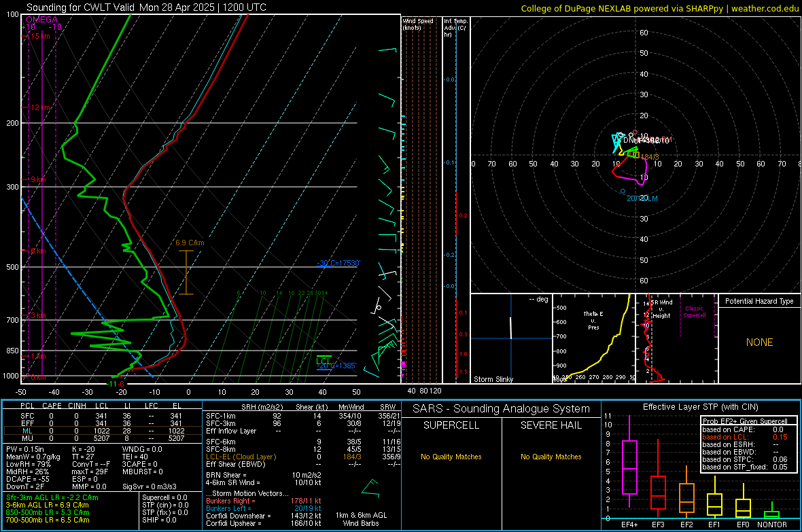This screenshot has height=532, width=802.
Task: Click the '9 km' height marker
Action: point(38,179)
